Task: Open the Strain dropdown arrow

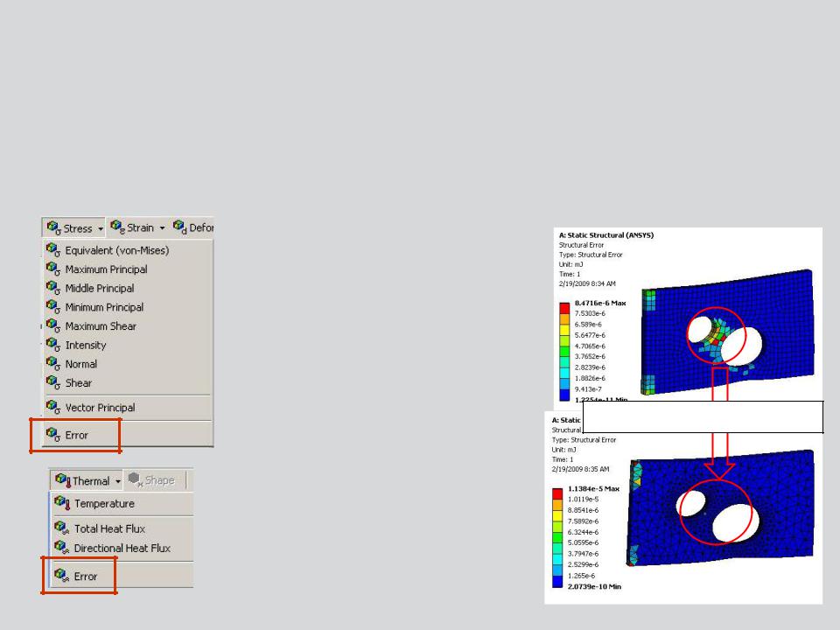Action: [x=162, y=228]
